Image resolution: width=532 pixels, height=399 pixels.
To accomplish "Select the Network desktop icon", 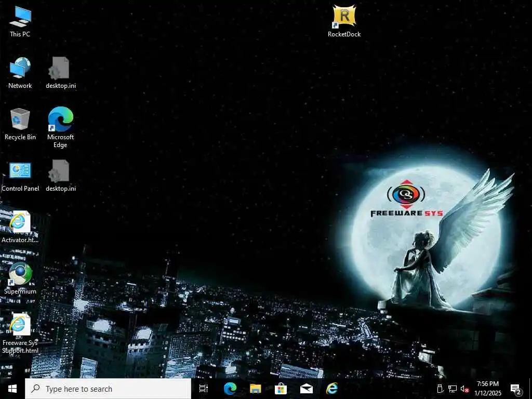I will [x=20, y=73].
